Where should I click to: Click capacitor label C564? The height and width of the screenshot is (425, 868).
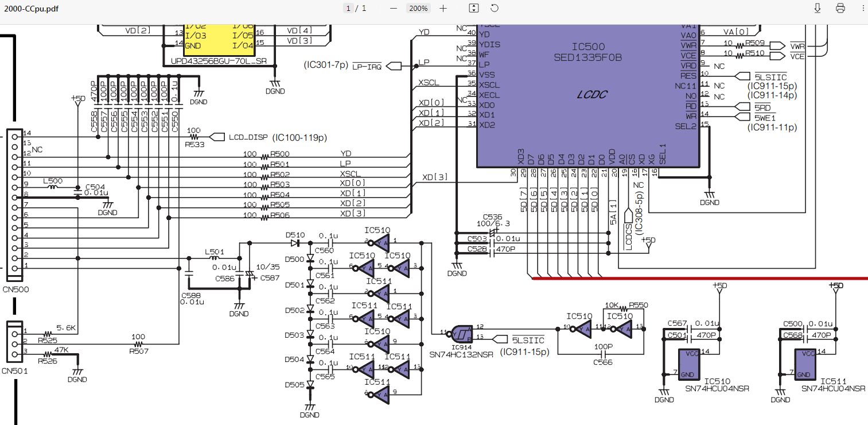[324, 351]
